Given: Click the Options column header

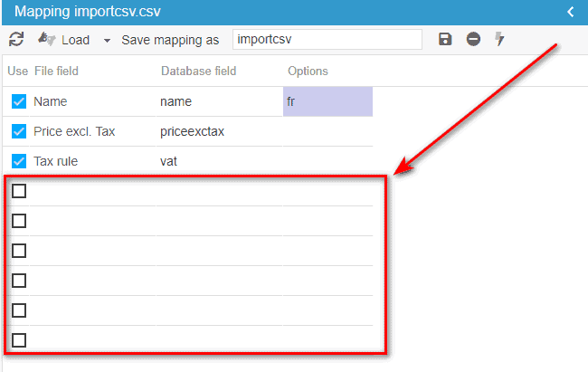Looking at the screenshot, I should 308,71.
